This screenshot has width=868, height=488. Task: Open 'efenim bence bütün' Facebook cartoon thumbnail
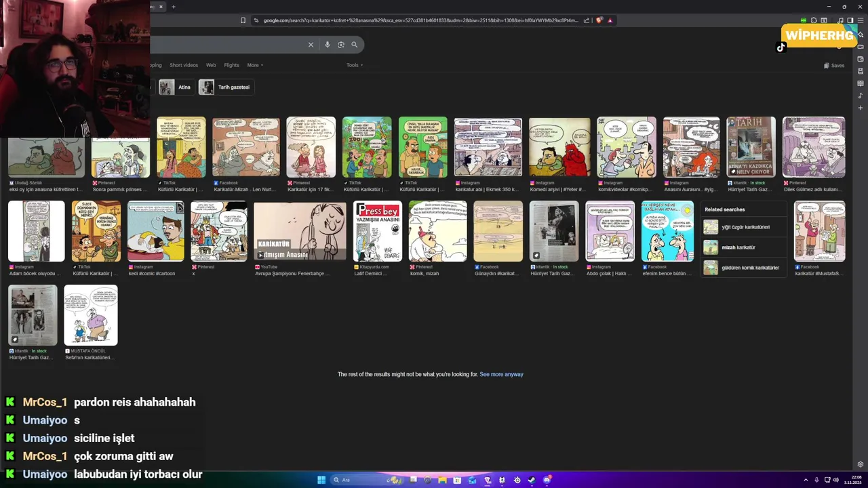pyautogui.click(x=668, y=231)
